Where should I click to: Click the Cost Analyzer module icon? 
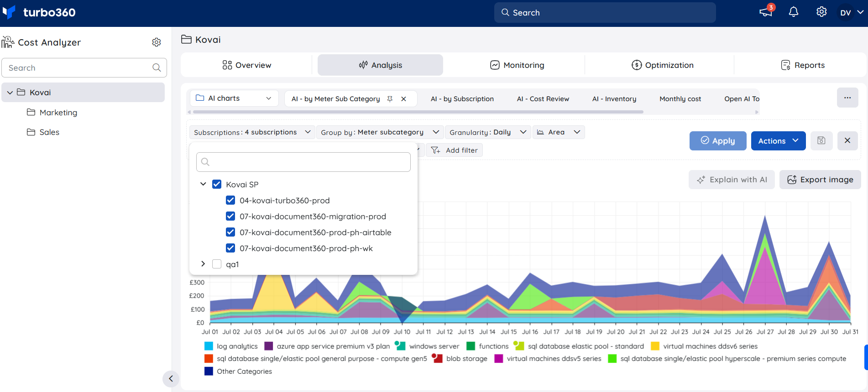(x=8, y=42)
